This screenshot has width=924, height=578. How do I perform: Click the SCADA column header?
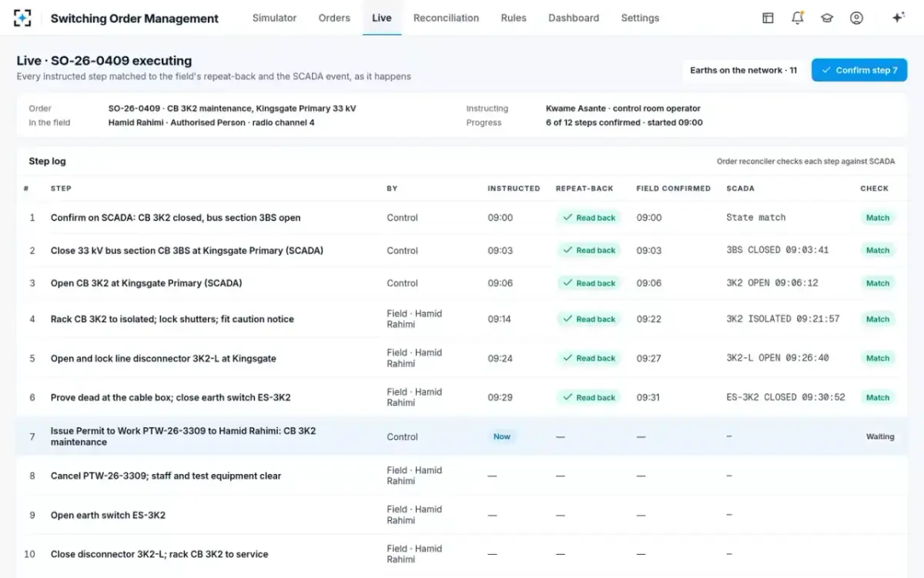coord(740,189)
